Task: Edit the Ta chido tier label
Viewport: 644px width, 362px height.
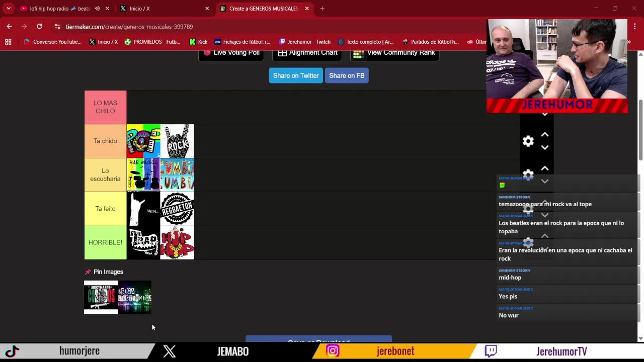Action: tap(105, 141)
